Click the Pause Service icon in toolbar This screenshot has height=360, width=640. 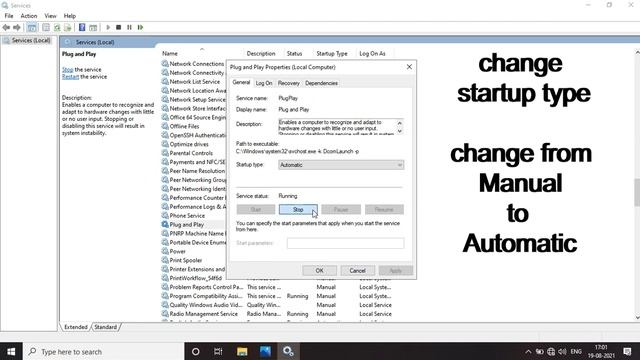point(129,27)
